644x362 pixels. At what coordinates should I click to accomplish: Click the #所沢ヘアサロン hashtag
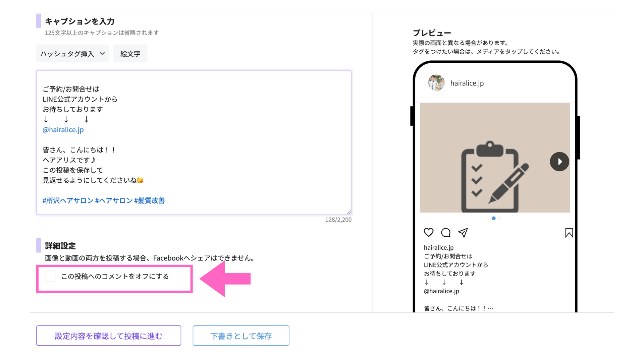(68, 200)
